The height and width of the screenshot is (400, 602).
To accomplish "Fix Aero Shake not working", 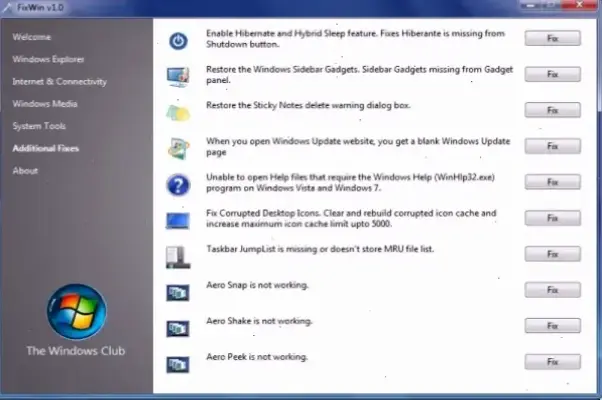I will point(552,326).
